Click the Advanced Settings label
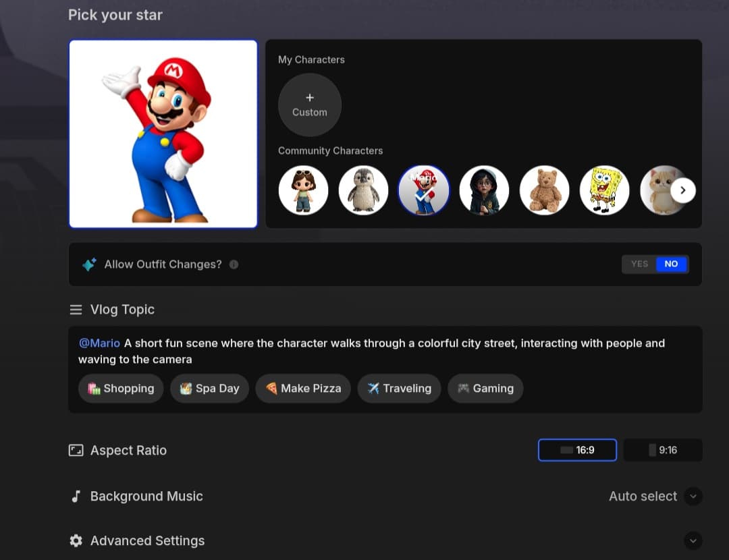 coord(147,540)
